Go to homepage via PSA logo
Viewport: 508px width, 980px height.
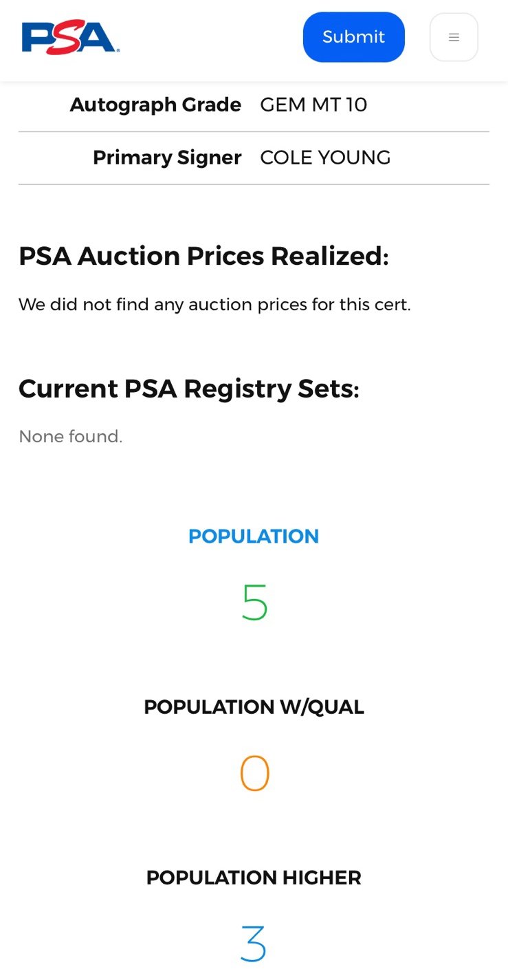tap(71, 37)
